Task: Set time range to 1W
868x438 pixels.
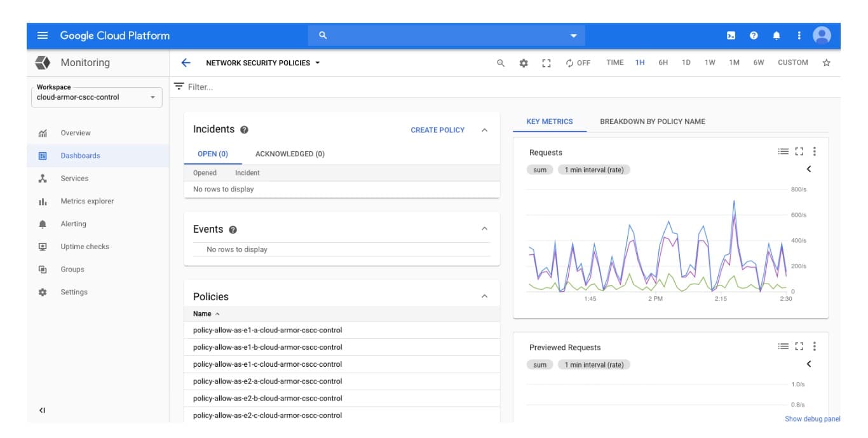Action: (x=710, y=63)
